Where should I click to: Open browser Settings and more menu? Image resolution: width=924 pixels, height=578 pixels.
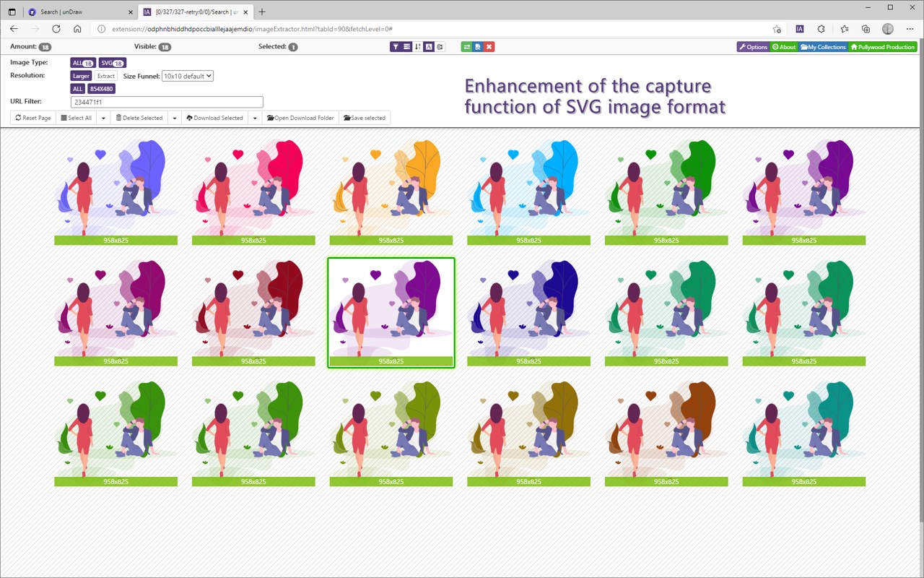pyautogui.click(x=910, y=29)
